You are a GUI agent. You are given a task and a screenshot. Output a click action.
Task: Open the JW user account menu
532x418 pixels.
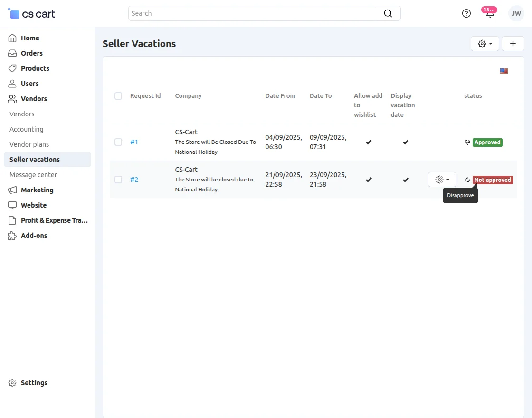(516, 13)
